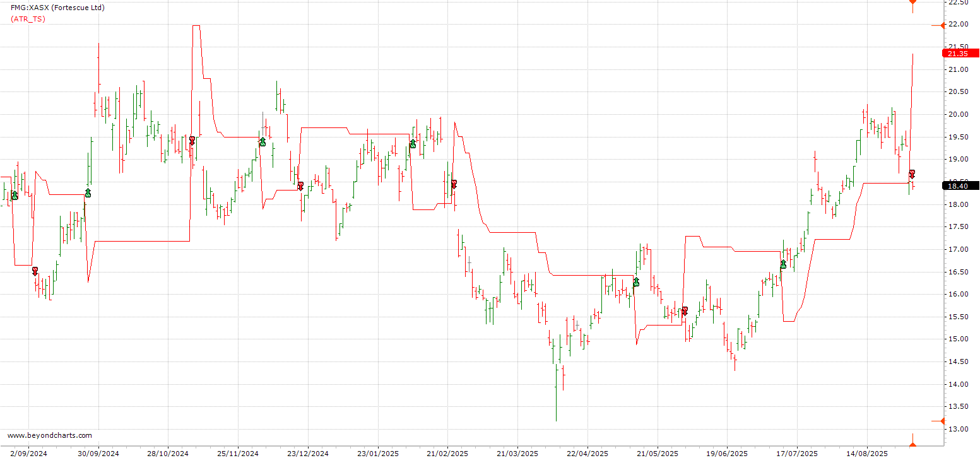Click the orange high marker beside 22.00
The height and width of the screenshot is (458, 980).
pyautogui.click(x=942, y=25)
